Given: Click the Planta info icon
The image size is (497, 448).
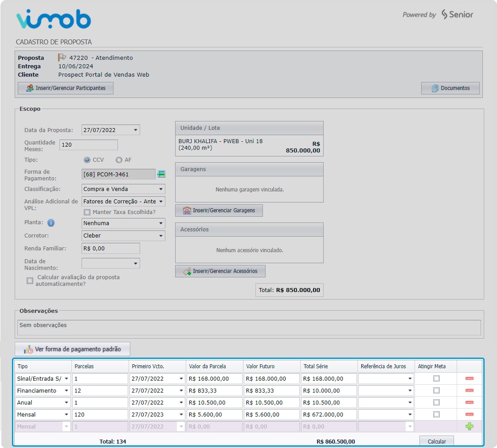Looking at the screenshot, I should click(51, 223).
